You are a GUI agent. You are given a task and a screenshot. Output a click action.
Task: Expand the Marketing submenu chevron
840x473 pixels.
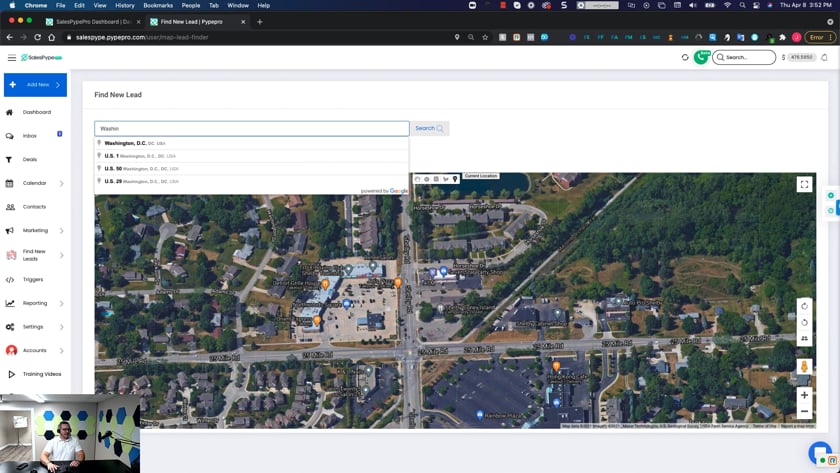pyautogui.click(x=62, y=230)
